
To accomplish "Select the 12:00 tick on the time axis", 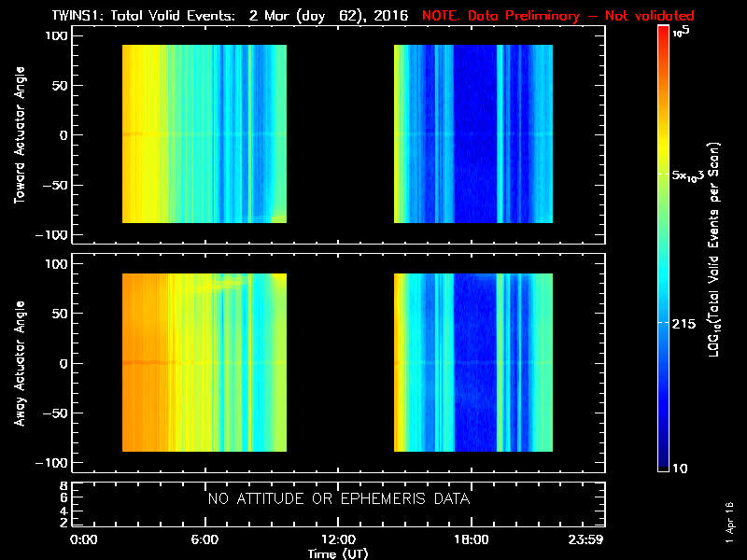I will coord(337,539).
